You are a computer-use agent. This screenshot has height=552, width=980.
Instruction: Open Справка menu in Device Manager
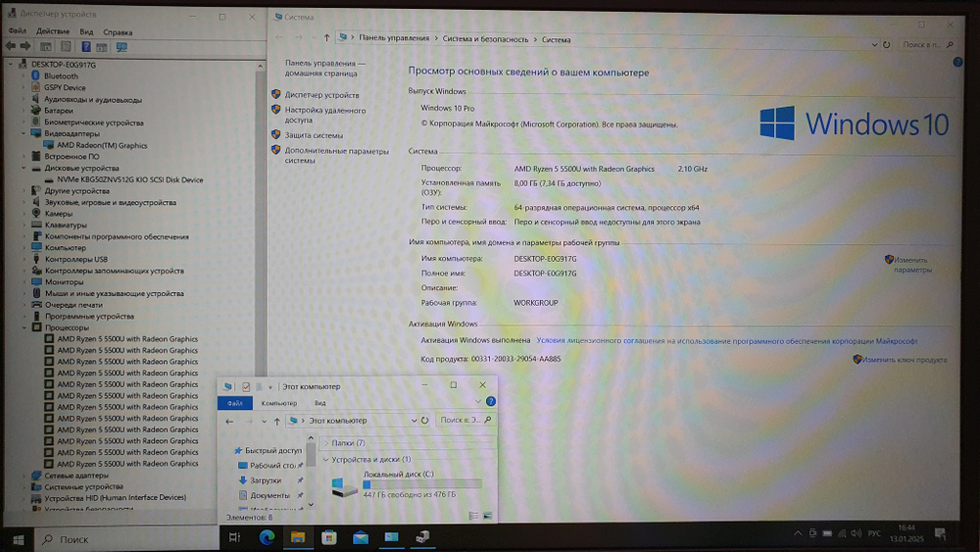coord(118,32)
